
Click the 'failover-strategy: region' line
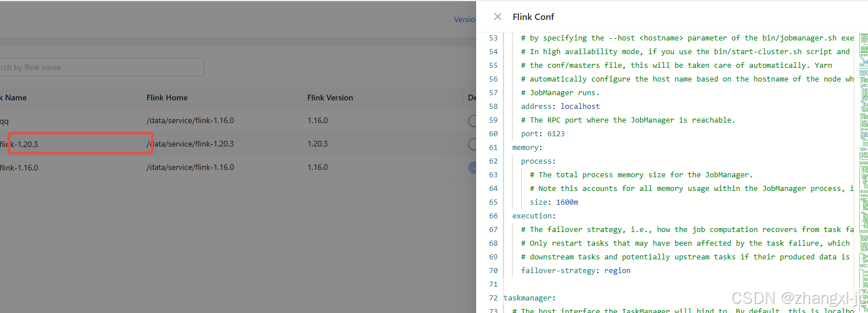point(576,270)
